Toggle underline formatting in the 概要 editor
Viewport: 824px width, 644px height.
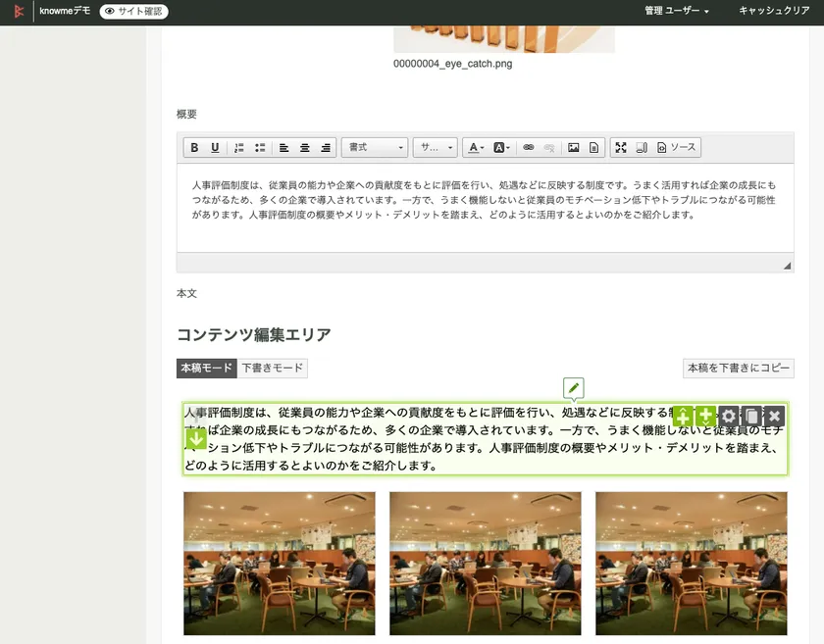(x=215, y=148)
